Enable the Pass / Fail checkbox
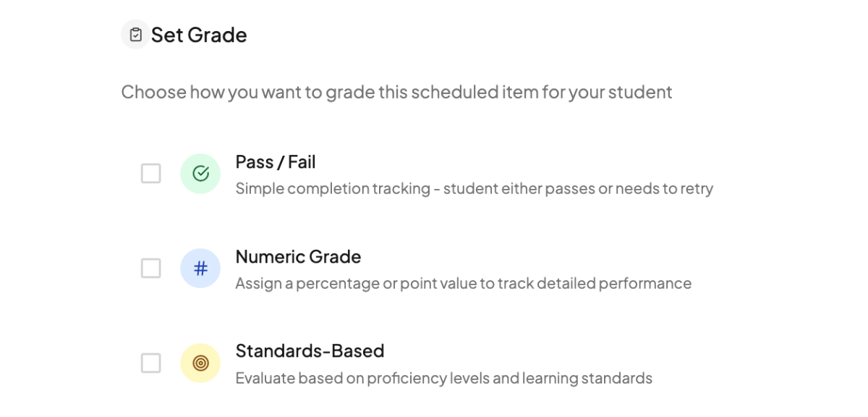This screenshot has height=417, width=868. click(150, 174)
